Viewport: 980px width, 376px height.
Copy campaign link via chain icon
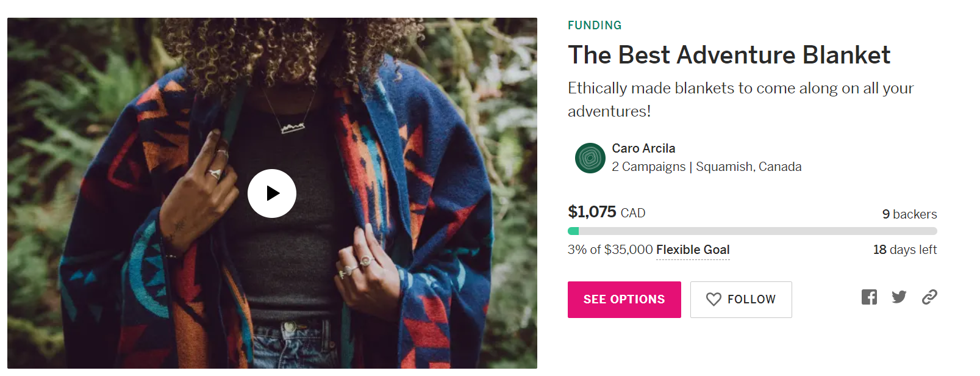coord(929,297)
